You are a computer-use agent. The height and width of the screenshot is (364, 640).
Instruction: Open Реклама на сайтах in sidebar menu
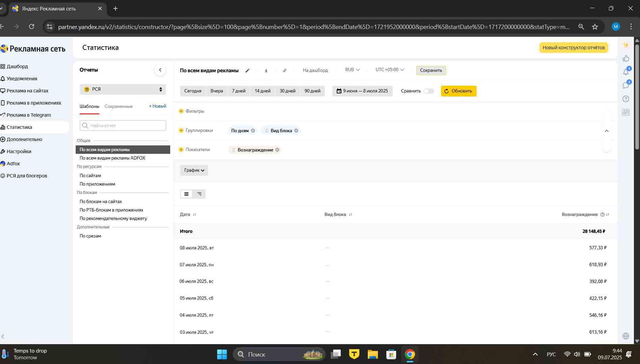click(x=27, y=91)
